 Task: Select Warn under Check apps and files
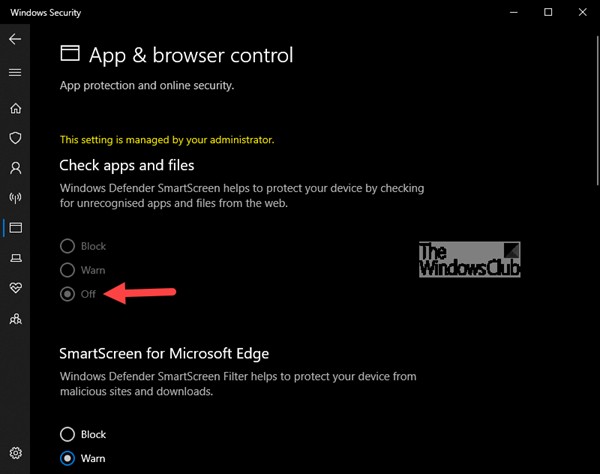[67, 270]
